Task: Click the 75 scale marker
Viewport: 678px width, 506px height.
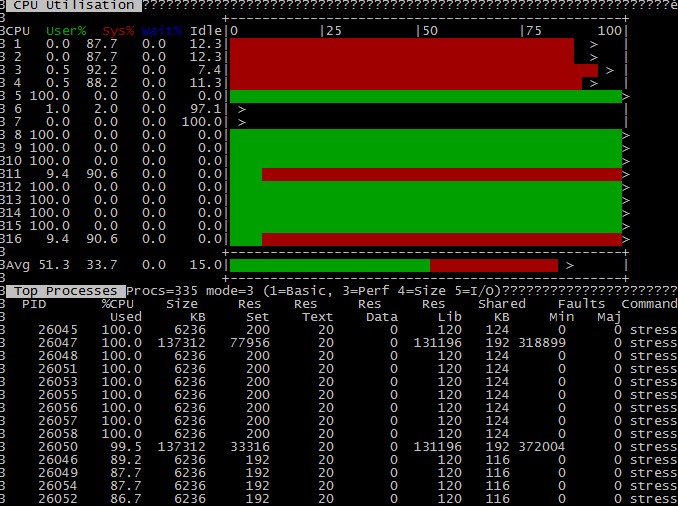Action: click(534, 31)
